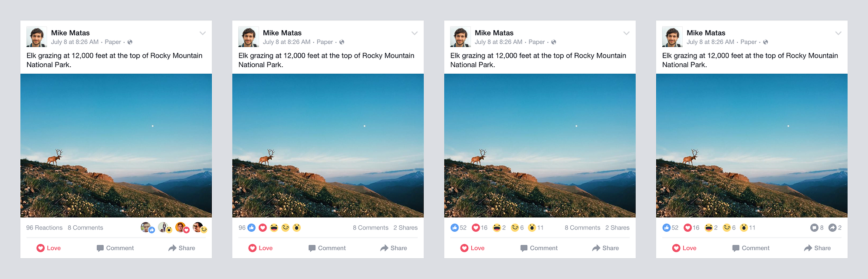This screenshot has width=868, height=279.
Task: Open the elk photo in the first post
Action: (x=116, y=145)
